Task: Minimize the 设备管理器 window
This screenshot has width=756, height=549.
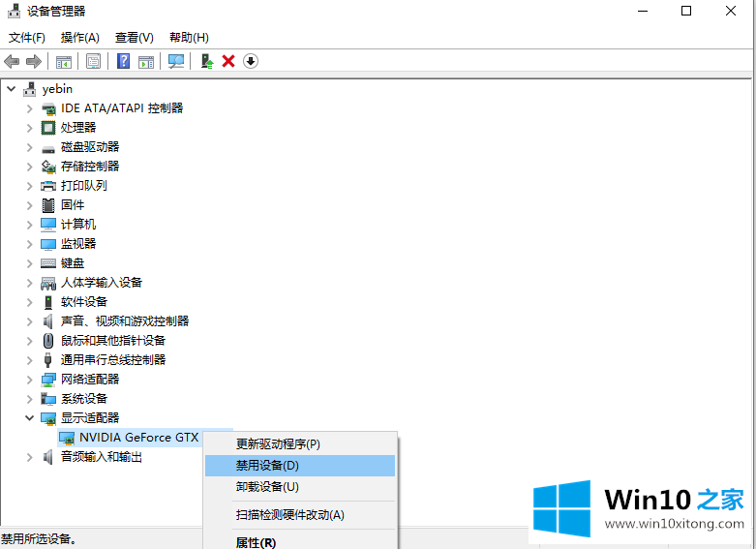Action: pos(643,11)
